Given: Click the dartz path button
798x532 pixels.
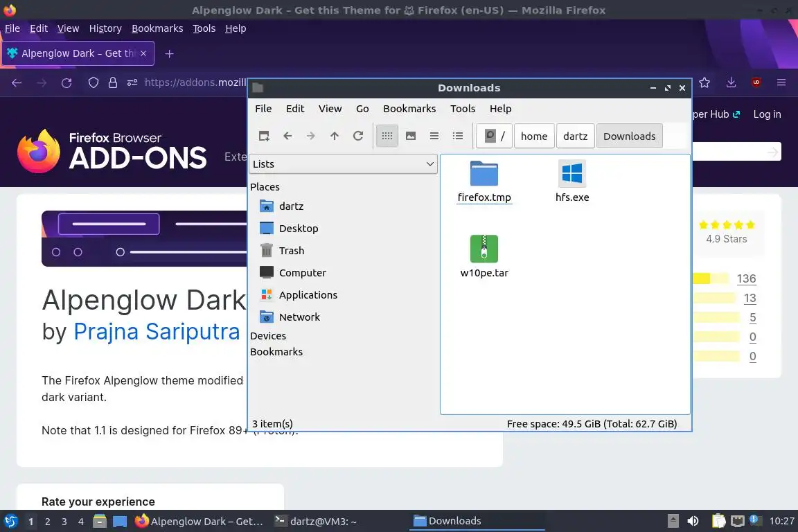Looking at the screenshot, I should 575,136.
